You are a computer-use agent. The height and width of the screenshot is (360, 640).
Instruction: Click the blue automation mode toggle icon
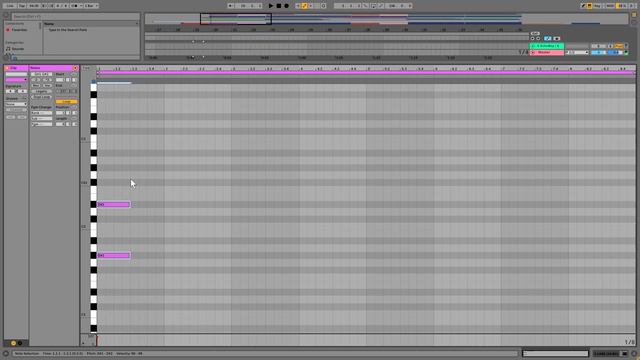[x=548, y=38]
